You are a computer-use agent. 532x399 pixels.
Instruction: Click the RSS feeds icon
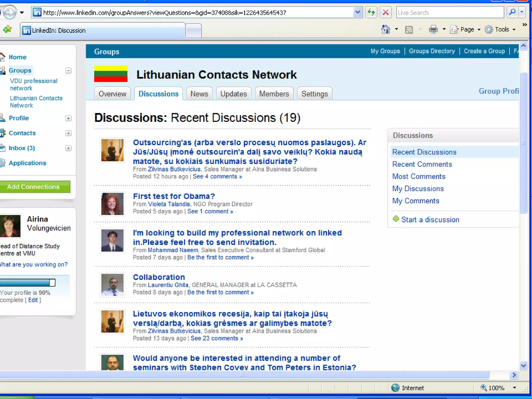pos(409,30)
